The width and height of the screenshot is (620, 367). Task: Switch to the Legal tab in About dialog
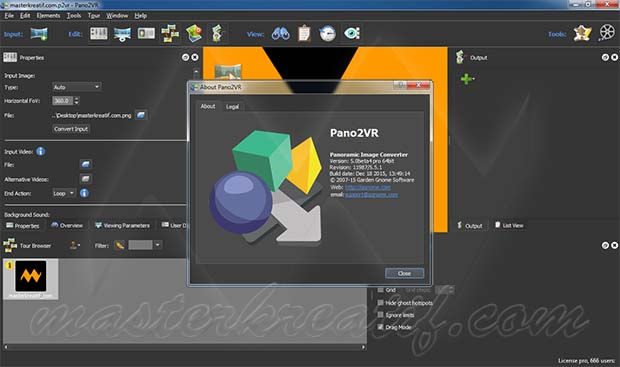coord(232,107)
